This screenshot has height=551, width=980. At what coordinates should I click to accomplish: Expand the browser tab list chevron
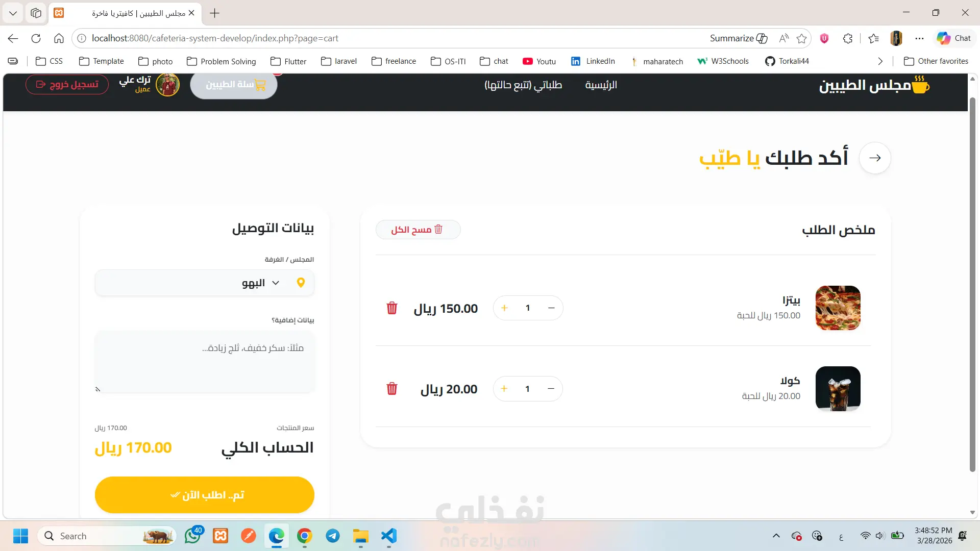[x=13, y=13]
